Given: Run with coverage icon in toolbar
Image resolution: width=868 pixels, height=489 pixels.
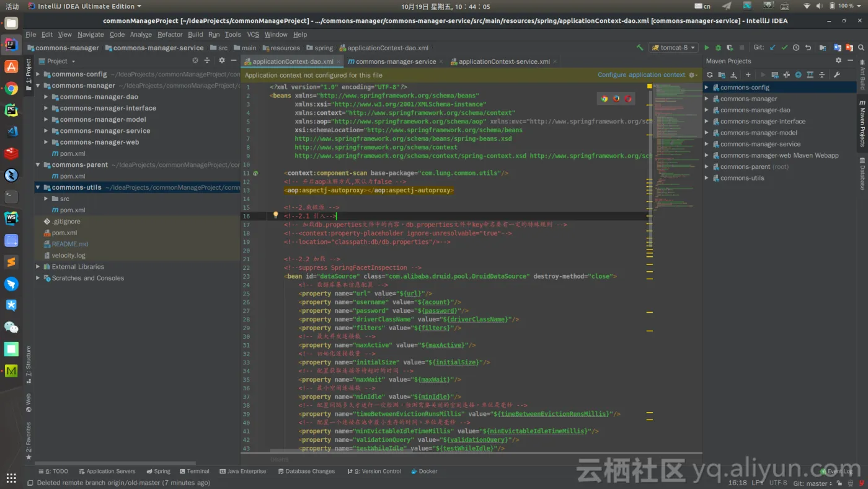Looking at the screenshot, I should point(730,48).
